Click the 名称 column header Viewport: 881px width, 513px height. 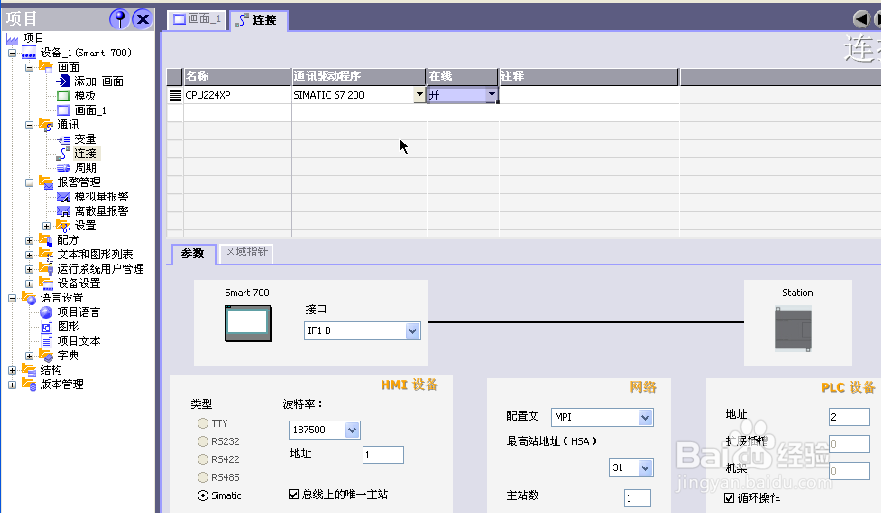237,76
